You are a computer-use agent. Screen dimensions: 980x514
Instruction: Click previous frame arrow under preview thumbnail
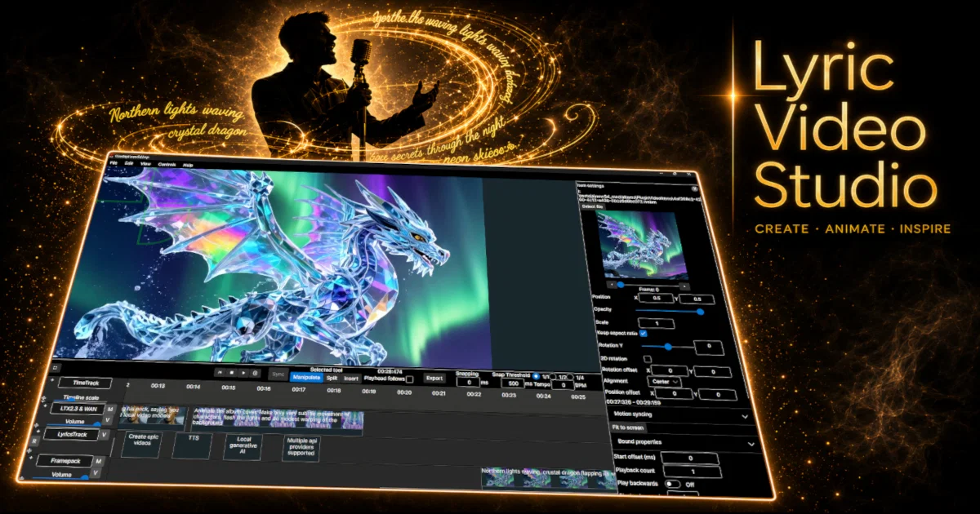612,285
